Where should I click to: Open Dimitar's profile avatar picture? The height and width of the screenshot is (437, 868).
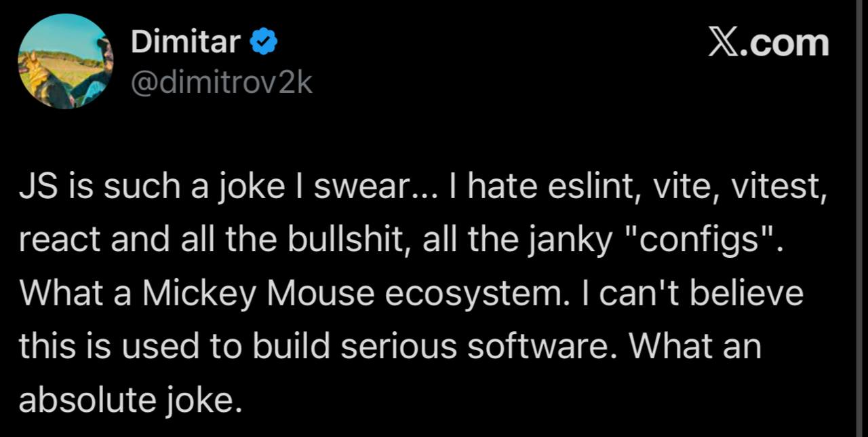coord(65,62)
